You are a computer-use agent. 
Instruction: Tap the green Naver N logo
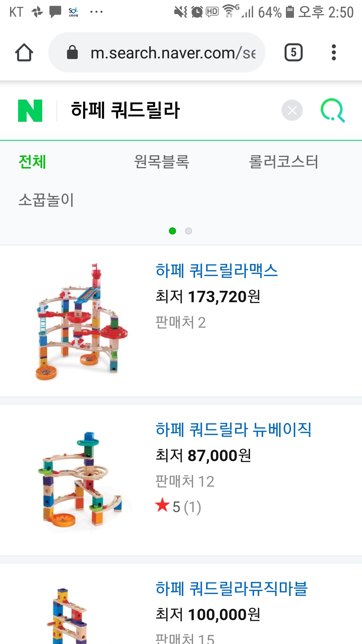coord(30,110)
